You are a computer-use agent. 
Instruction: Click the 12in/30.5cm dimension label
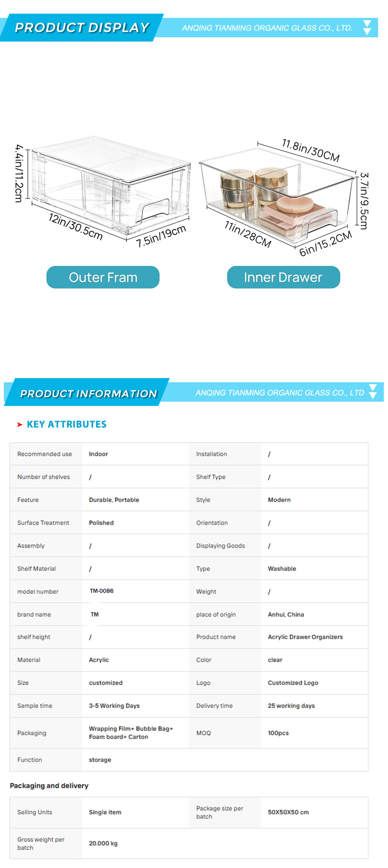tap(76, 227)
